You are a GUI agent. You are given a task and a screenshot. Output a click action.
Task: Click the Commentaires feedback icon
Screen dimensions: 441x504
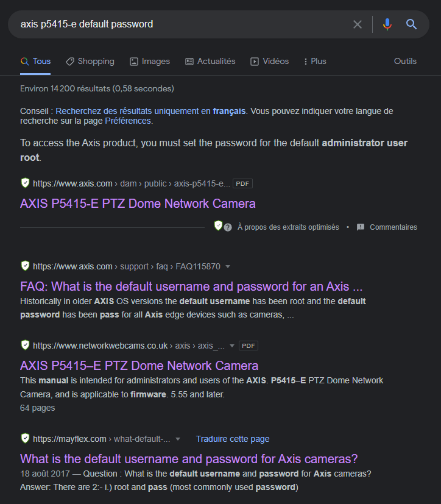(361, 227)
